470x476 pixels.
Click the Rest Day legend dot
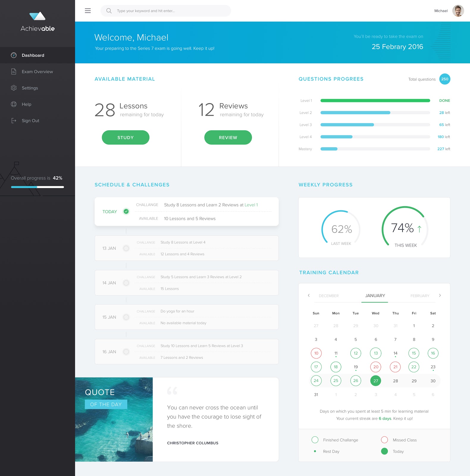coord(315,451)
